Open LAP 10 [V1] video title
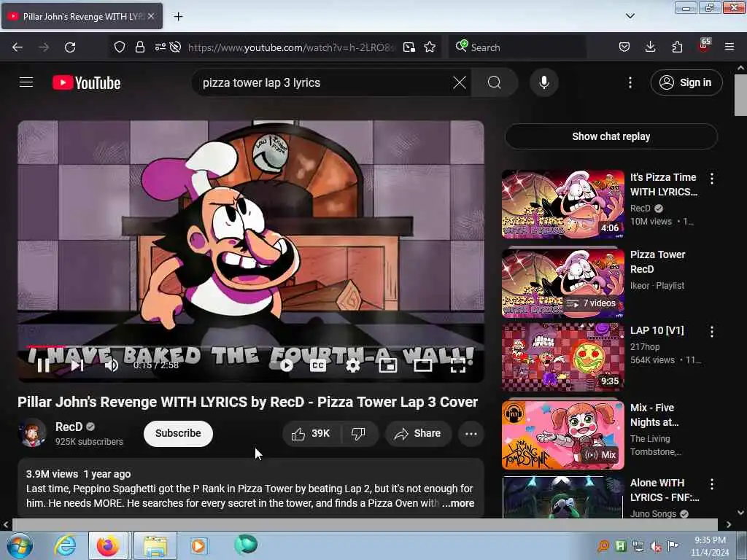Screen dimensions: 747x560 (657, 330)
